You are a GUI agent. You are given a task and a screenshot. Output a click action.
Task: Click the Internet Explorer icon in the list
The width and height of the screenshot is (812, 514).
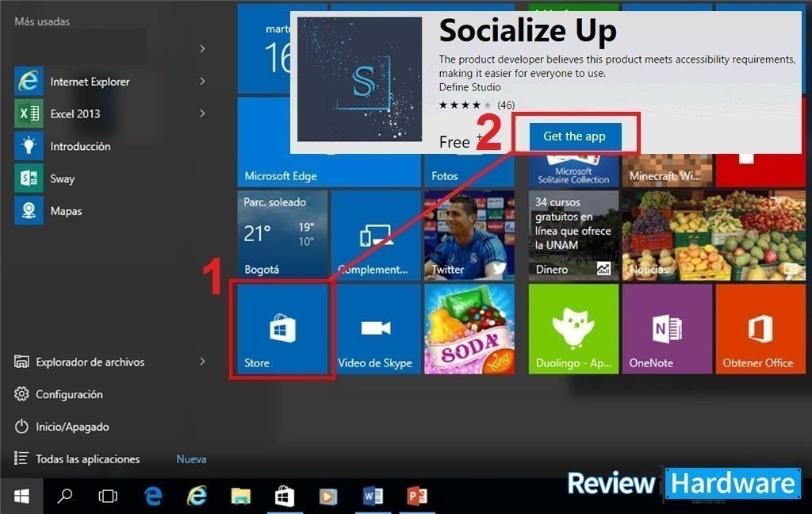[29, 82]
